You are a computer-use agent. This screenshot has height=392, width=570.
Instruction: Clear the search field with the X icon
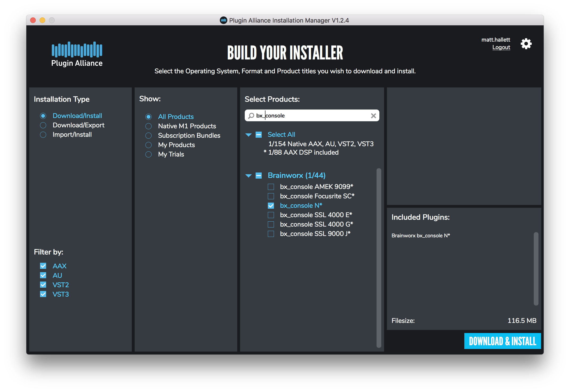pyautogui.click(x=373, y=116)
